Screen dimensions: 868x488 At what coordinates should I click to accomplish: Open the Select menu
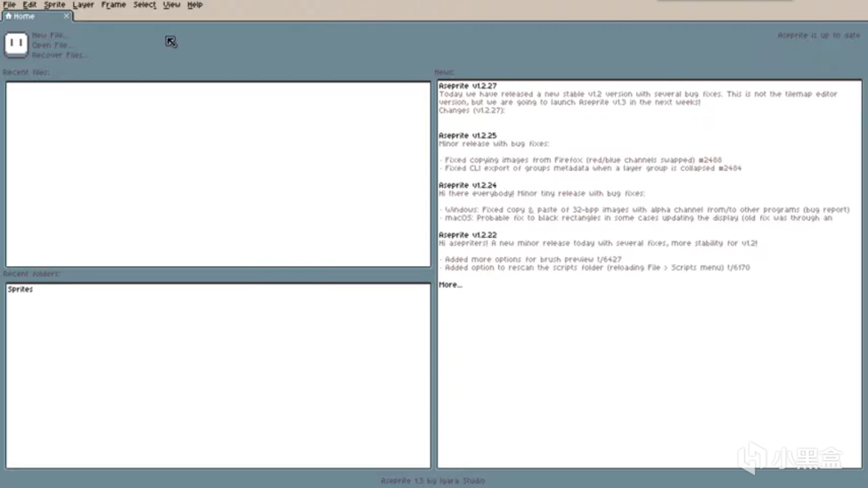[145, 5]
